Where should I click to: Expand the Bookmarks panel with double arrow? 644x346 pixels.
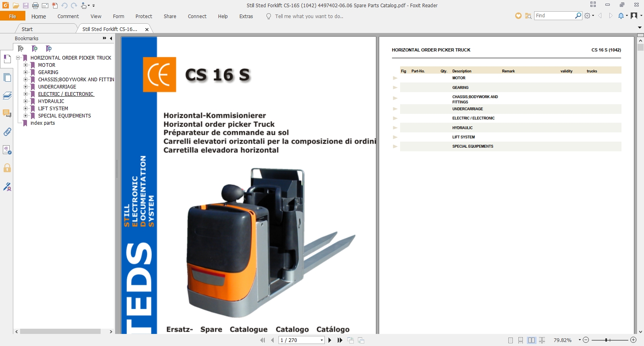(x=104, y=38)
